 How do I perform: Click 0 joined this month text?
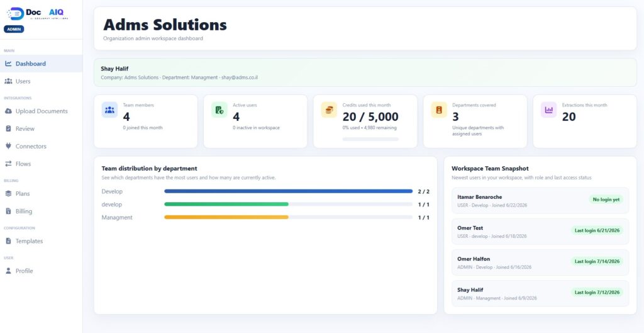pyautogui.click(x=143, y=128)
